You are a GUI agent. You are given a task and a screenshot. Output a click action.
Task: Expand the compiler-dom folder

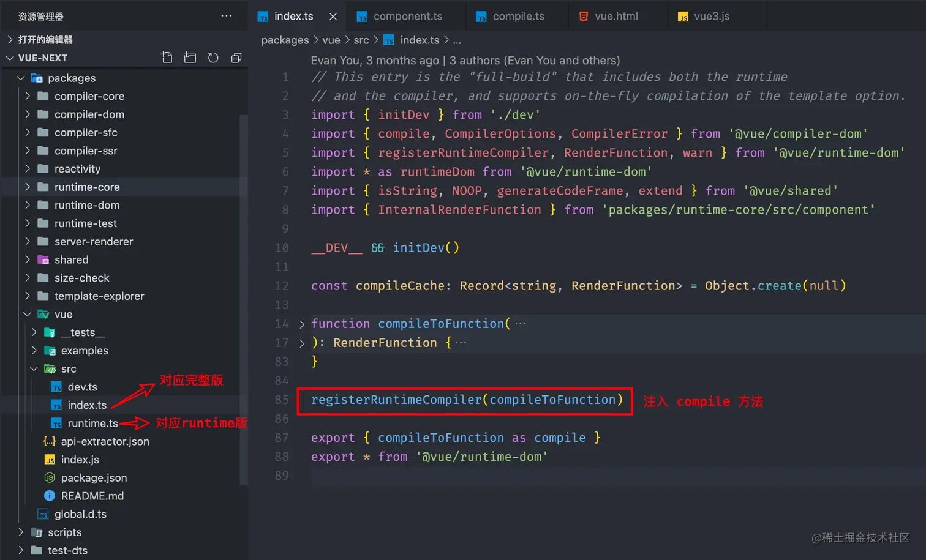click(28, 114)
